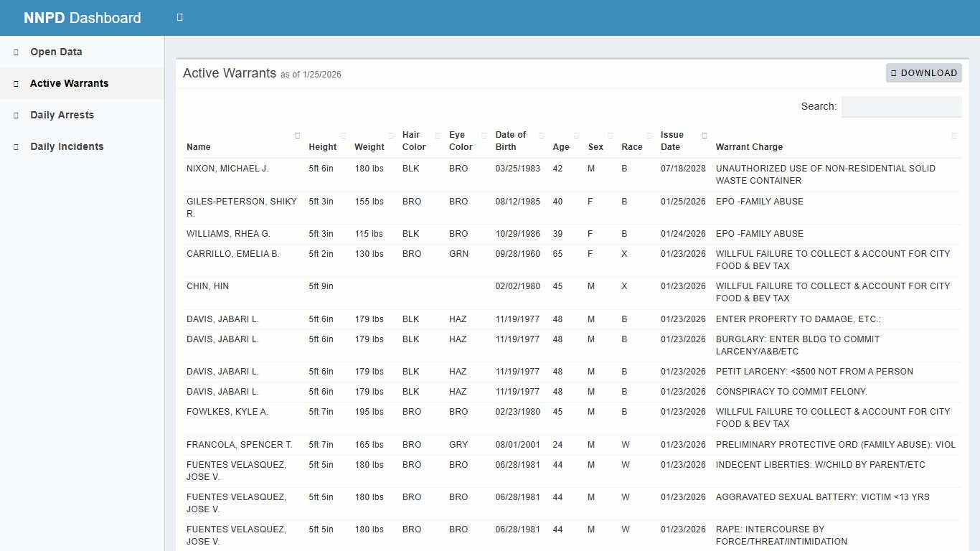
Task: Open the Open Data page
Action: [55, 52]
